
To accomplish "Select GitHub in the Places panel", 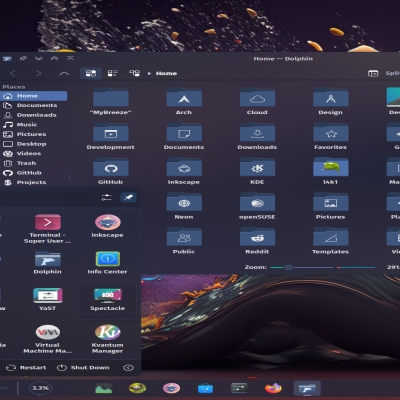I will click(34, 173).
